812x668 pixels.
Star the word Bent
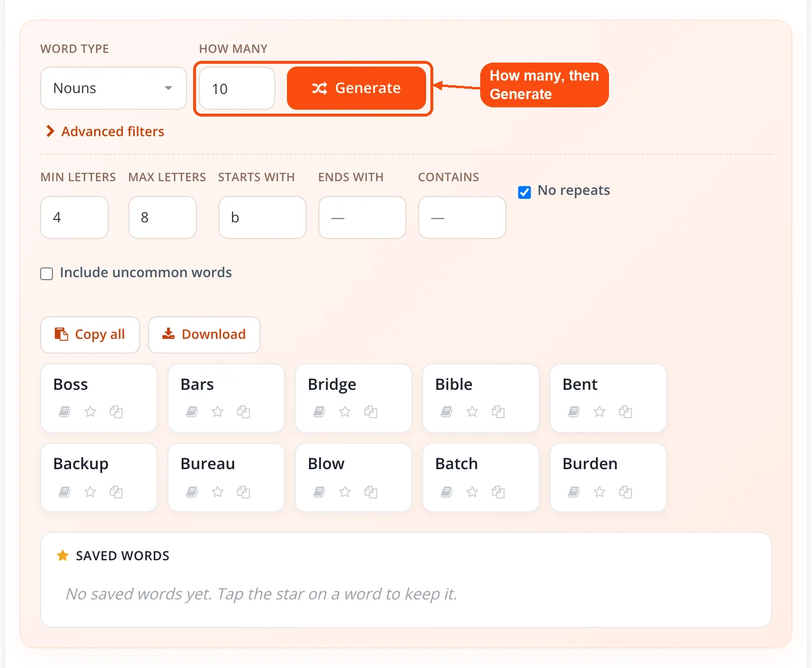tap(599, 412)
